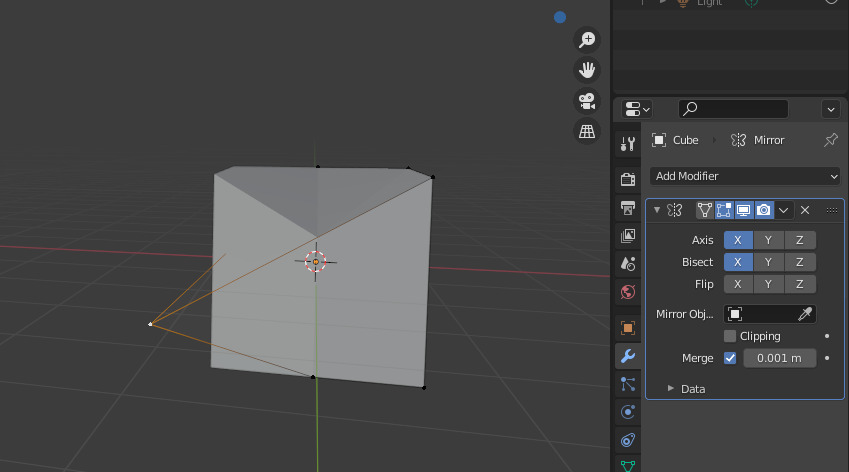The image size is (849, 472).
Task: Open the Scene properties tab
Action: pos(628,264)
